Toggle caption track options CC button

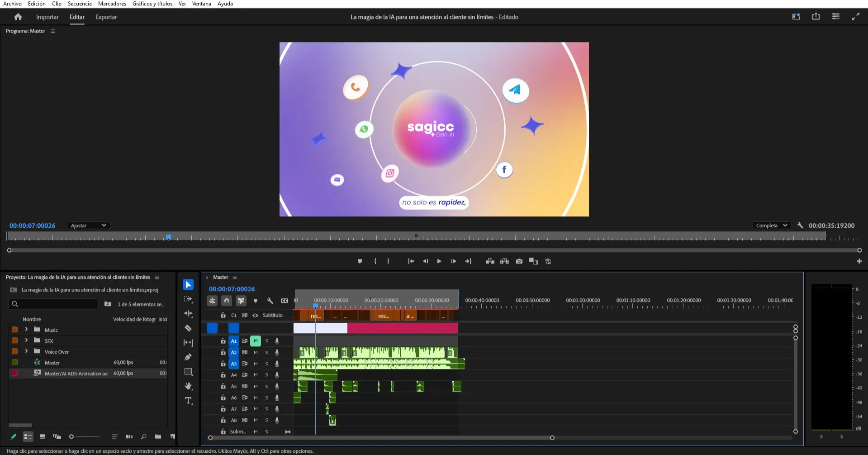pyautogui.click(x=285, y=301)
